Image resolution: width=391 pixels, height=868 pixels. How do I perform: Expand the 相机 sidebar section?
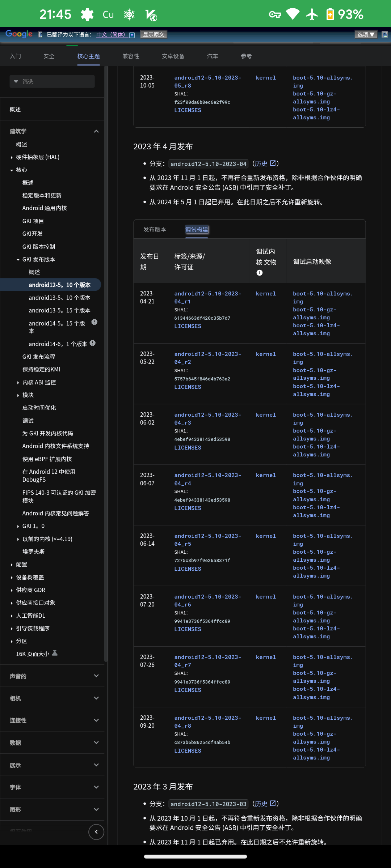point(96,698)
